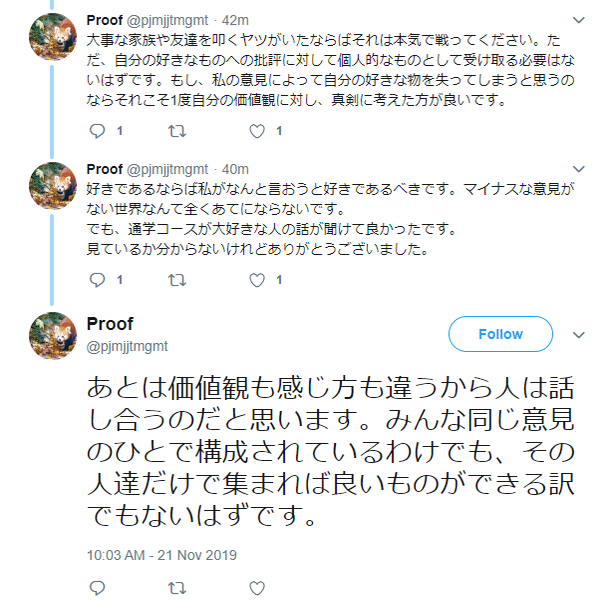Follow the Proof account
This screenshot has width=611, height=611.
500,334
